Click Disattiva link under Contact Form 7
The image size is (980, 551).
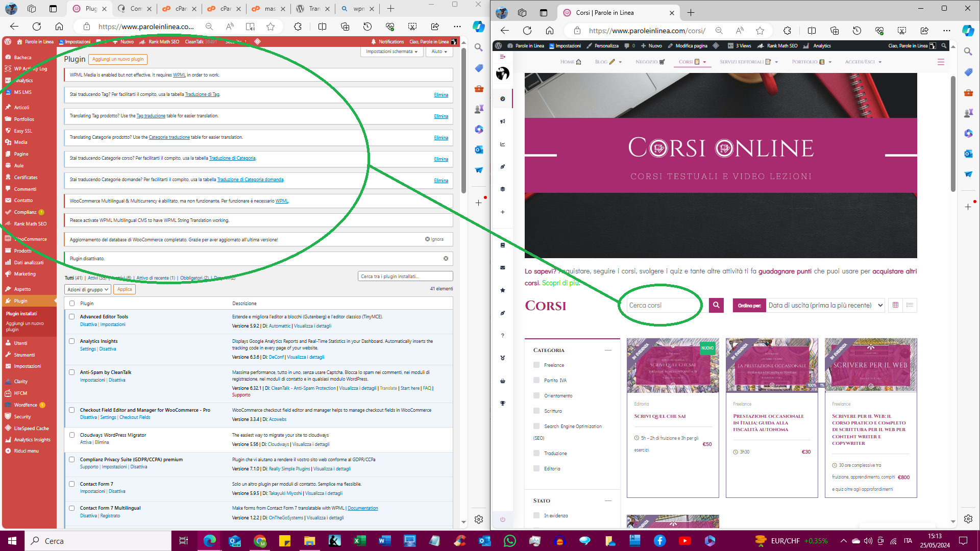click(x=117, y=491)
